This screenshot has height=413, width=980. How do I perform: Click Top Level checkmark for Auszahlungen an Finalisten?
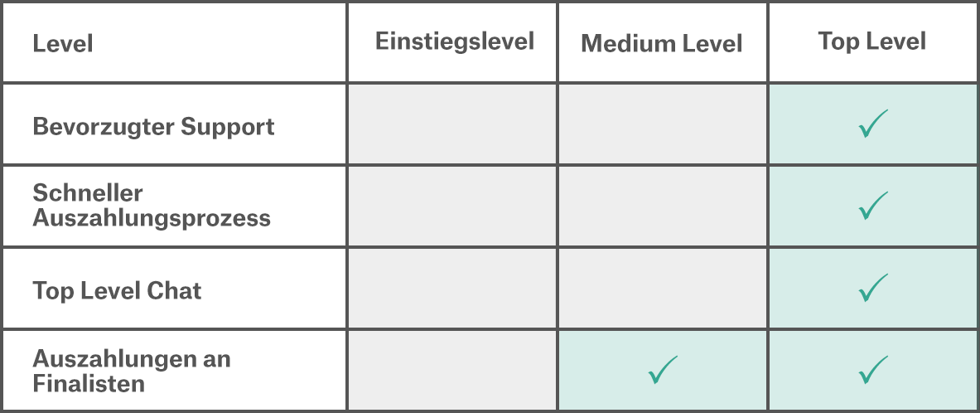tap(873, 370)
